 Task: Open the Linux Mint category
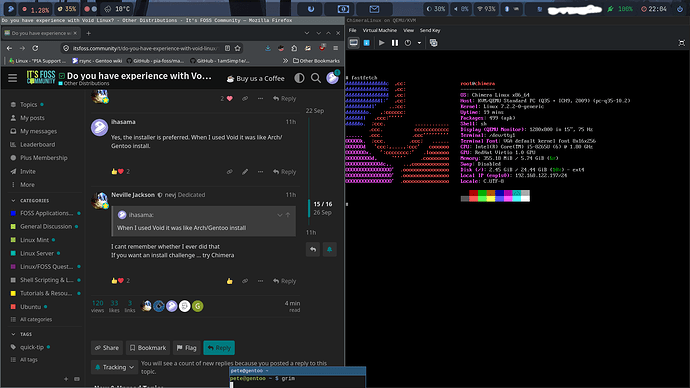34,240
